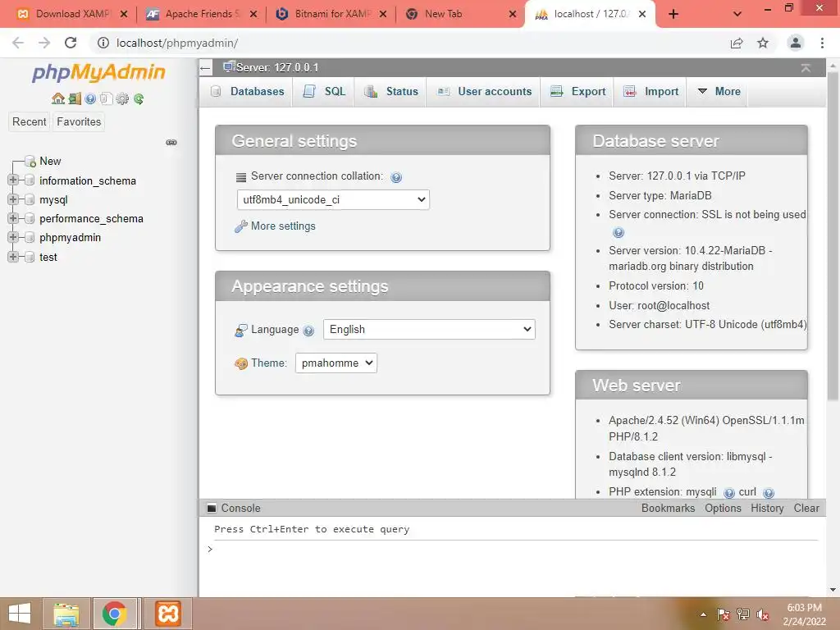Open Chrome profile avatar icon
This screenshot has width=840, height=630.
(796, 43)
